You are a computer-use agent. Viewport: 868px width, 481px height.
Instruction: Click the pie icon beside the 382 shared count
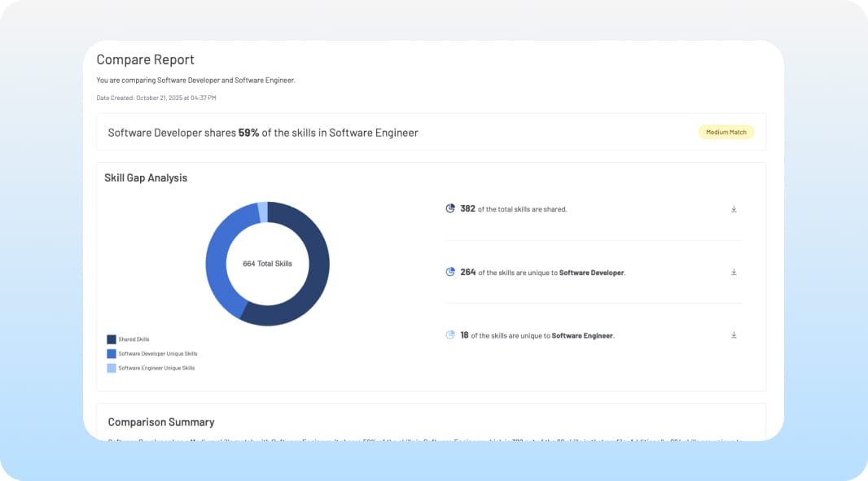click(x=449, y=208)
